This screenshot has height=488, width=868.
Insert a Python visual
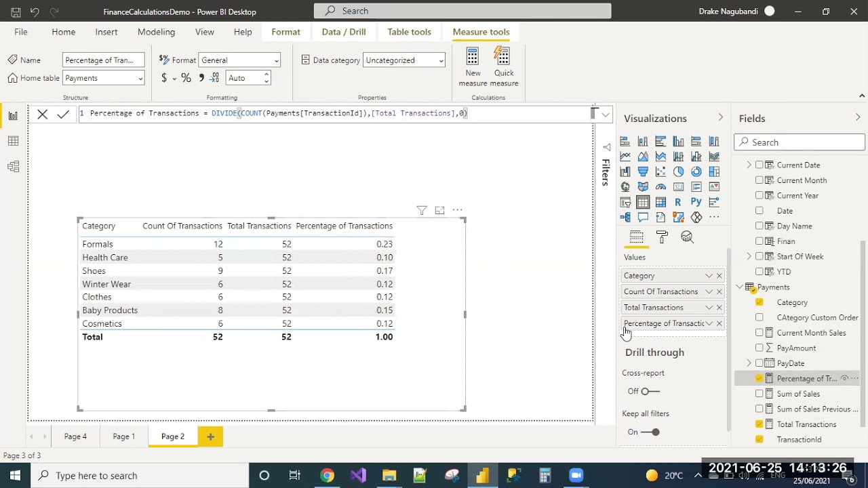coord(696,202)
